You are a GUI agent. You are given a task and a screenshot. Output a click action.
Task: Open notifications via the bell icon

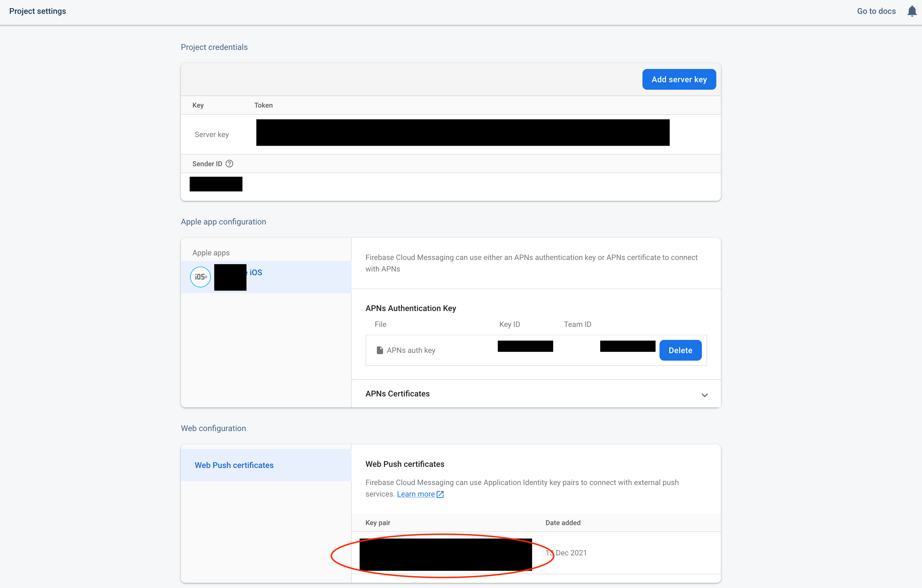tap(911, 11)
